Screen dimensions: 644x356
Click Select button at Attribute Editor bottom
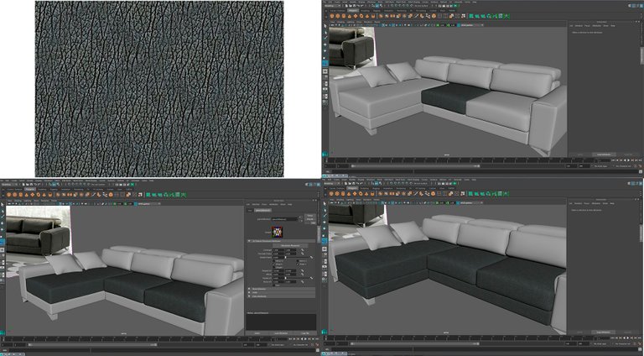point(257,333)
